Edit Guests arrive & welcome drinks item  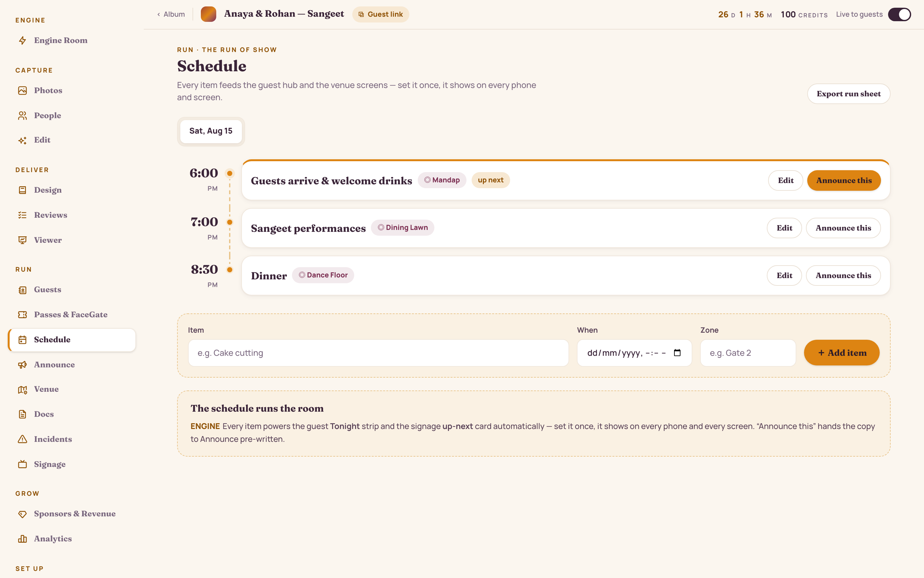(785, 180)
